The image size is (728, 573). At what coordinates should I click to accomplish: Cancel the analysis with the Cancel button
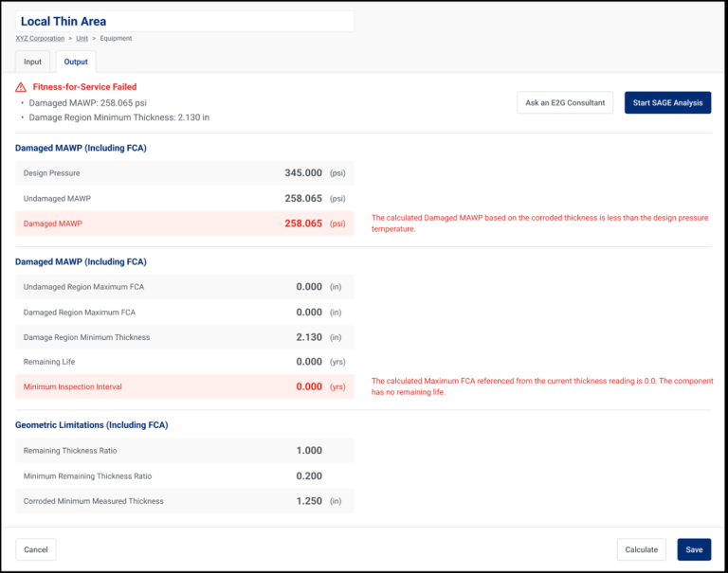tap(36, 549)
